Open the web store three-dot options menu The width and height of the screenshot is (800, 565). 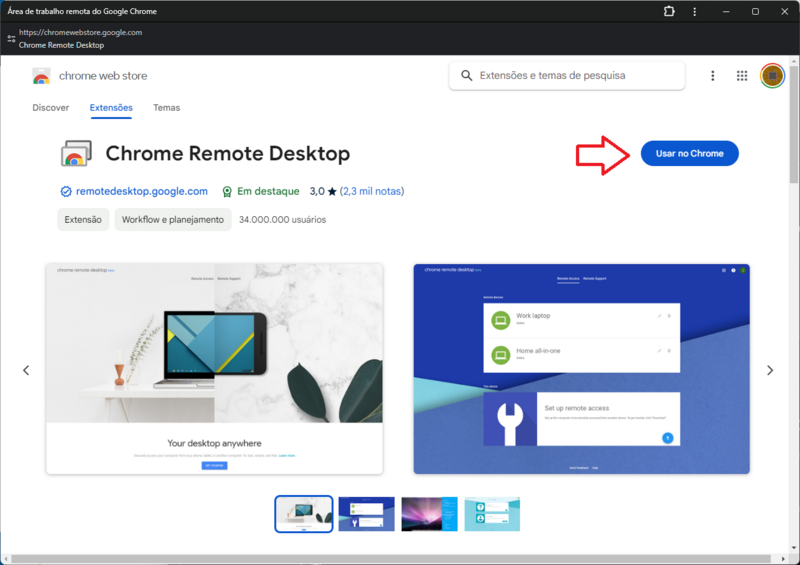click(x=713, y=76)
